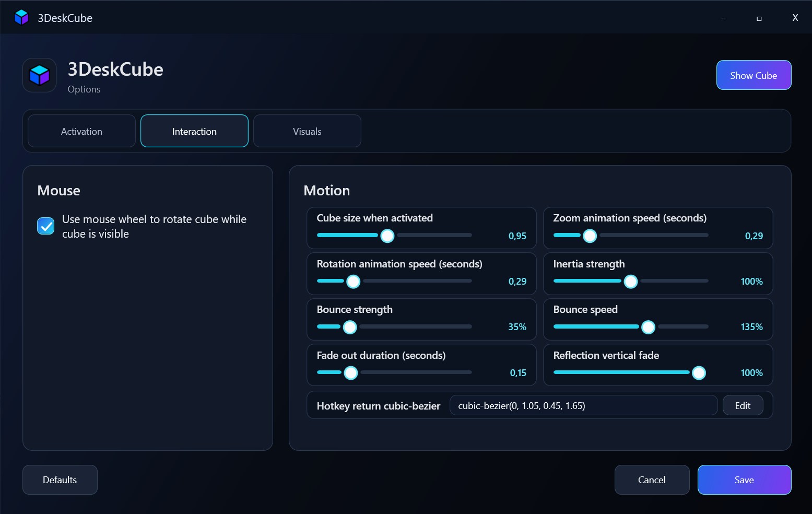Restore settings with the Defaults button

(x=60, y=480)
